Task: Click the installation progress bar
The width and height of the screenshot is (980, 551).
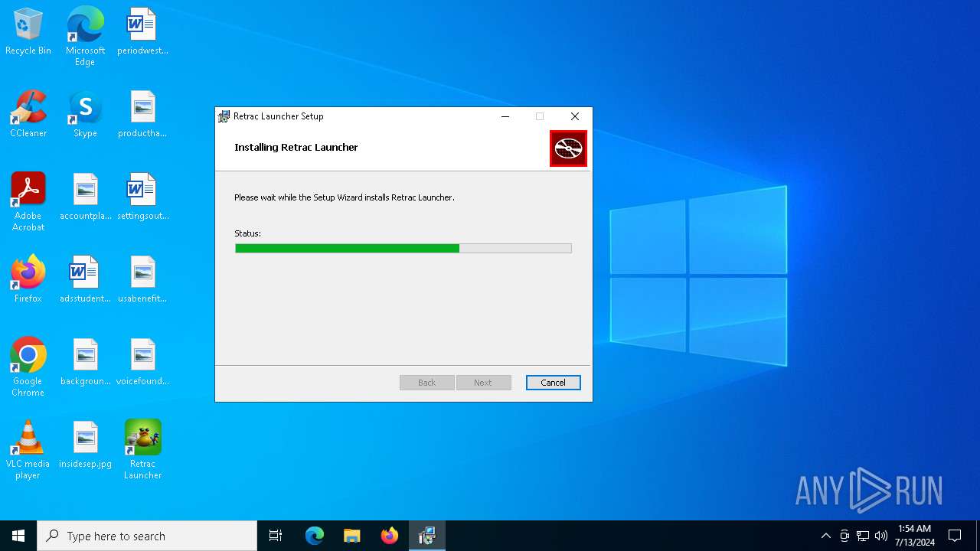Action: pos(403,248)
